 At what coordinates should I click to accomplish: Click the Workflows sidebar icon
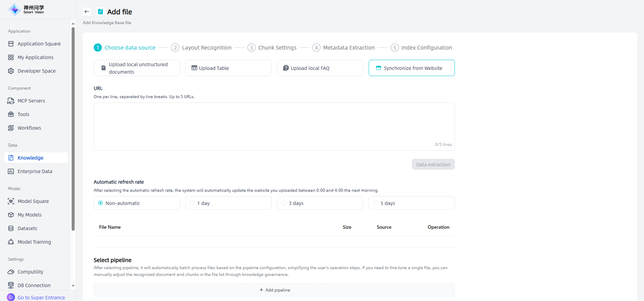tap(11, 128)
